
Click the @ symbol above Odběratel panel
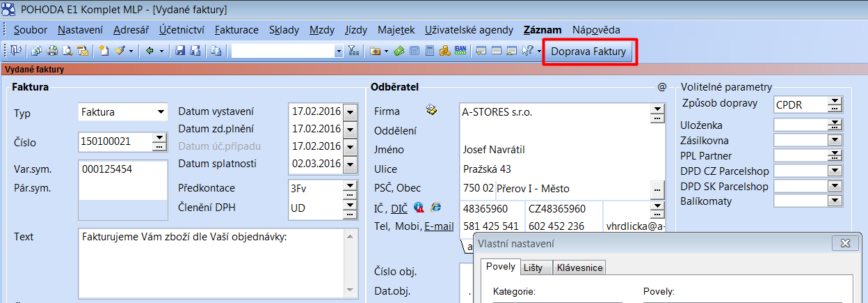(x=661, y=87)
